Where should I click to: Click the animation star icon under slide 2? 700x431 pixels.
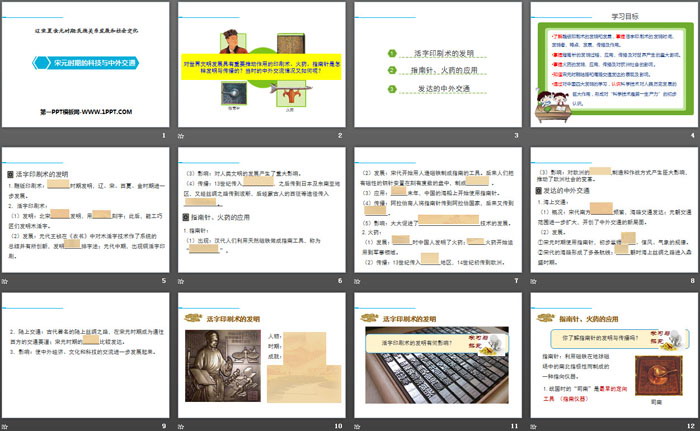coord(181,136)
